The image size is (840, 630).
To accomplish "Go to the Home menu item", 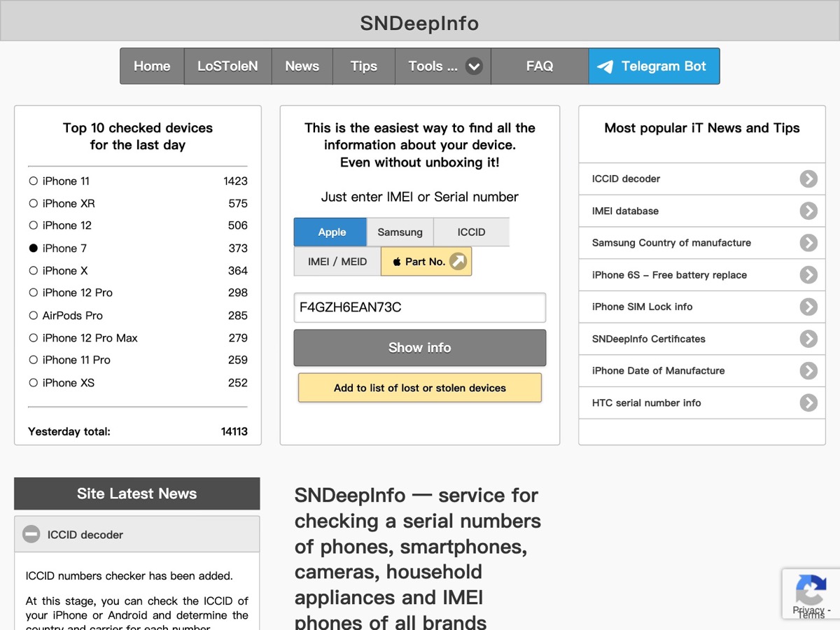I will tap(152, 66).
